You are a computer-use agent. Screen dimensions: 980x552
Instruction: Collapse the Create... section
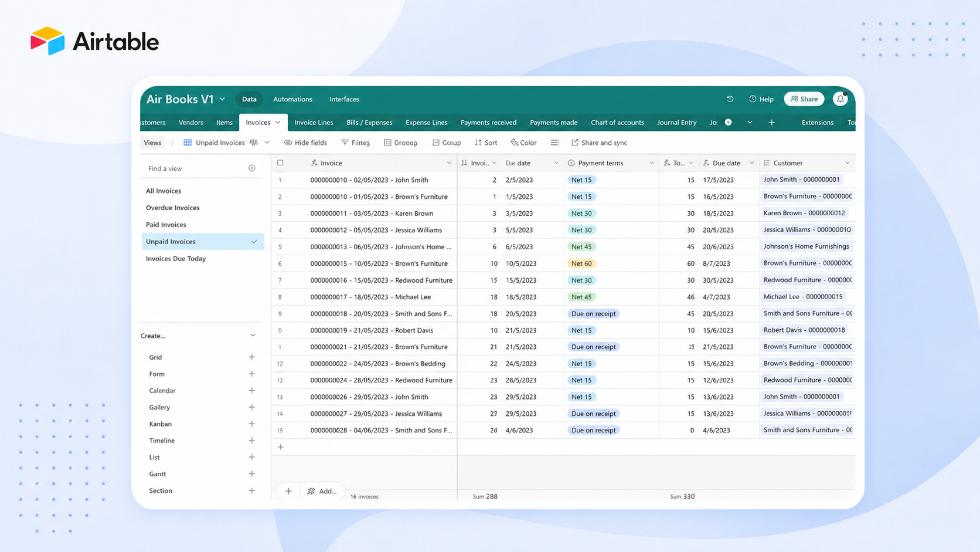pos(253,336)
